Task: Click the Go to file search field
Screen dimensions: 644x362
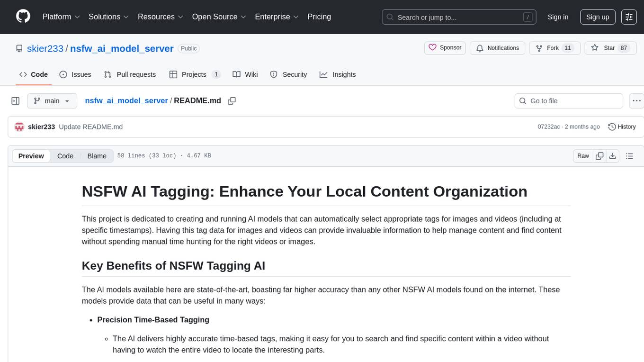Action: 568,101
